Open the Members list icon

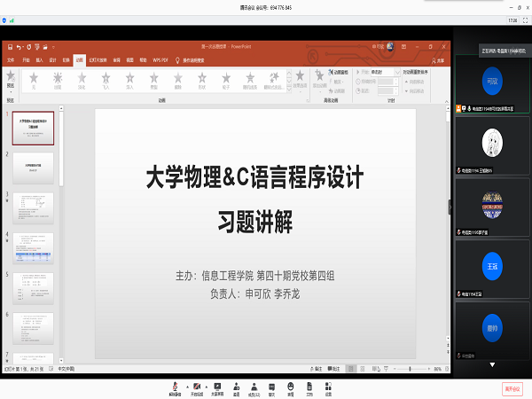coord(254,387)
